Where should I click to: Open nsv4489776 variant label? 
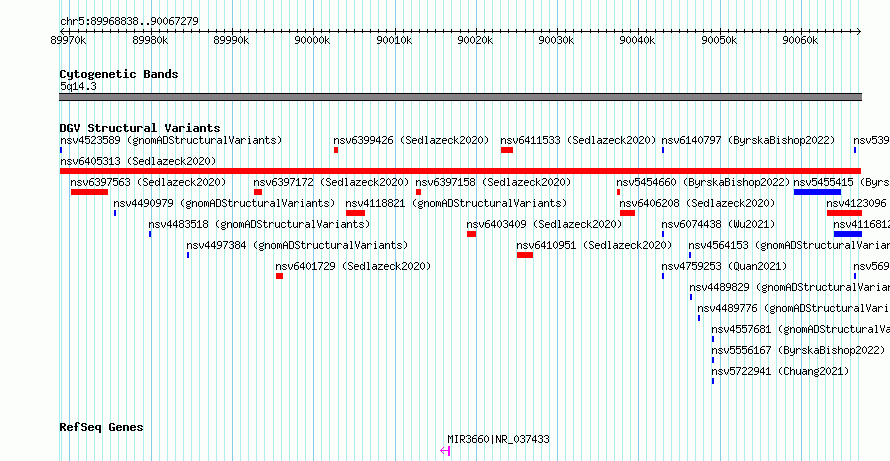point(794,308)
